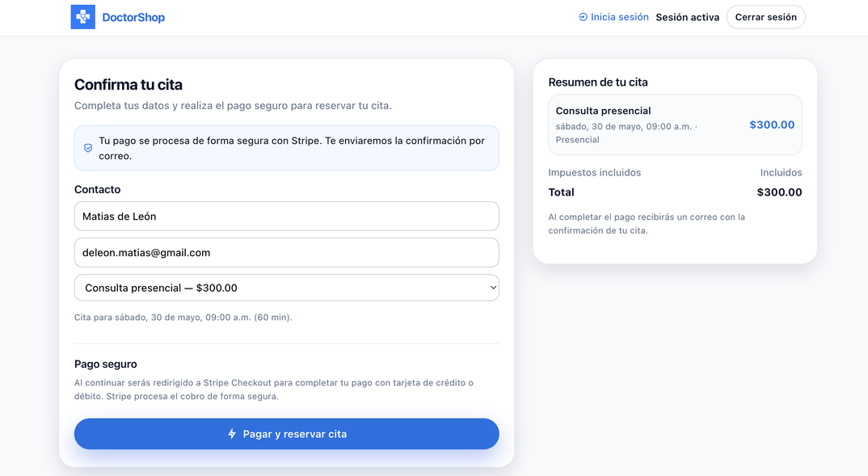
Task: Click the Resumen de tu cita heading
Action: click(598, 82)
